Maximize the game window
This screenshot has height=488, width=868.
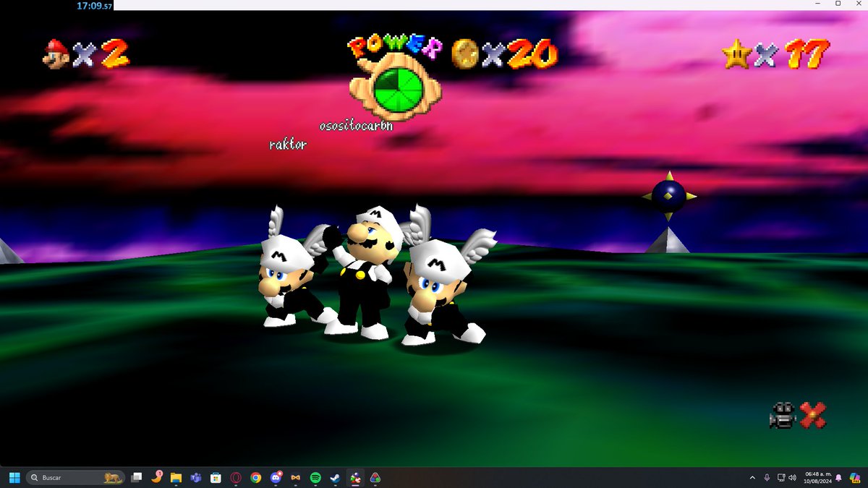[x=838, y=4]
